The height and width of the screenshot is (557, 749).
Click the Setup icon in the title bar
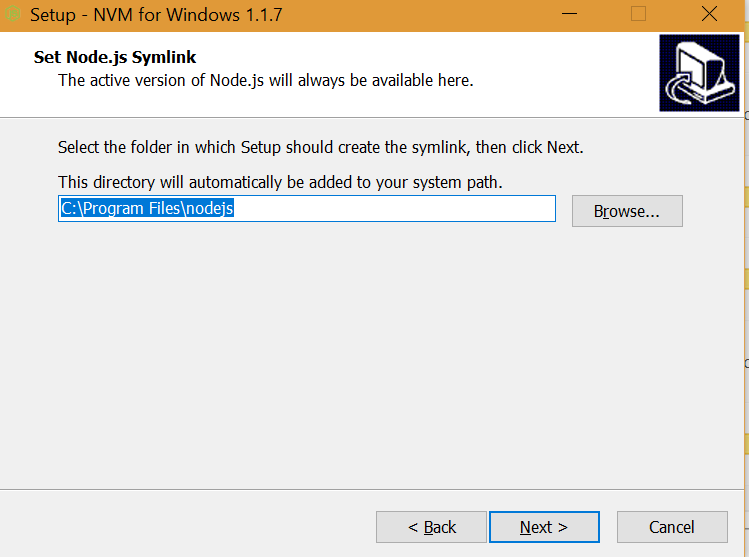click(x=13, y=15)
